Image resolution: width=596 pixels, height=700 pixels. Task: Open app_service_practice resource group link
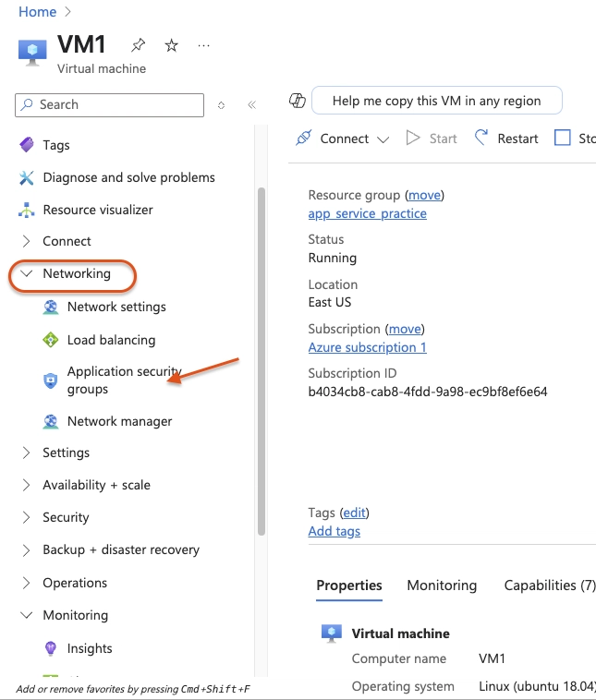click(x=367, y=214)
